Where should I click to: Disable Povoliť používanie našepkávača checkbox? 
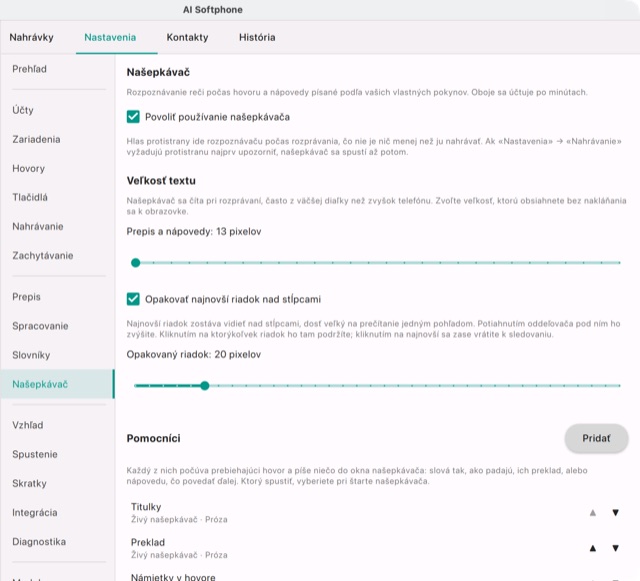[x=133, y=117]
